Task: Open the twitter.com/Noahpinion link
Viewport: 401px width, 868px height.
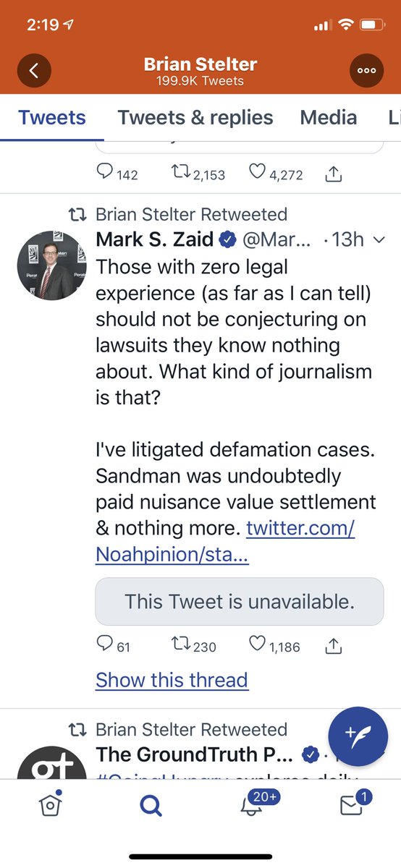Action: pos(225,541)
